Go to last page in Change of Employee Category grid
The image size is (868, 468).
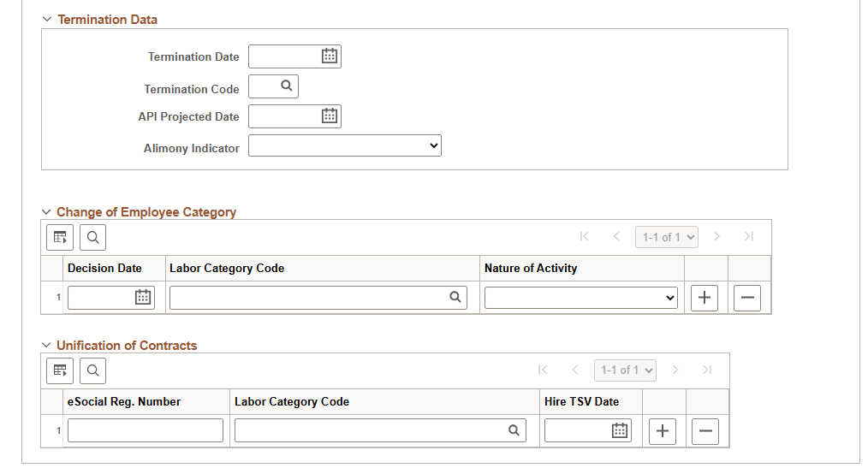tap(749, 237)
